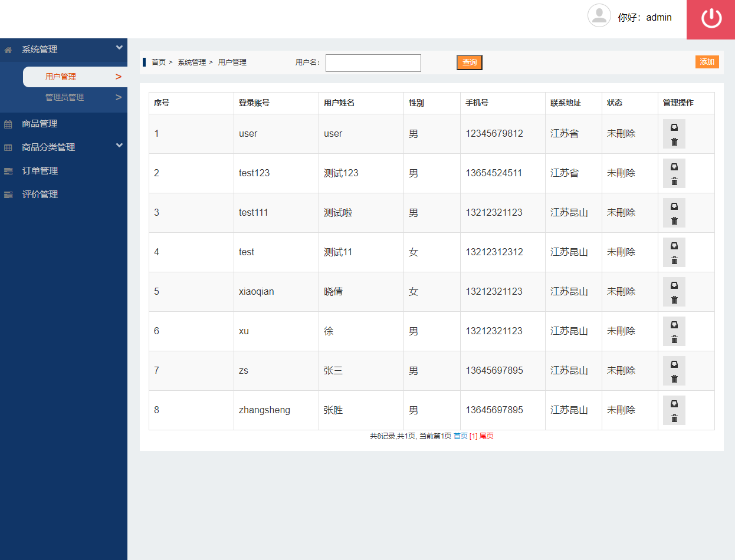
Task: Click the orange 查询 search button
Action: [469, 62]
